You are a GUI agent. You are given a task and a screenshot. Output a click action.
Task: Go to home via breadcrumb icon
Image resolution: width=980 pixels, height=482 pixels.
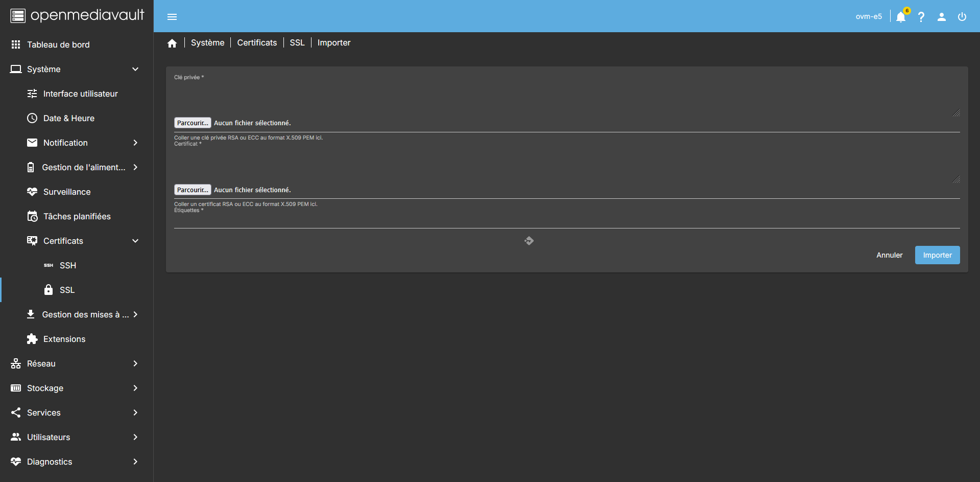172,43
